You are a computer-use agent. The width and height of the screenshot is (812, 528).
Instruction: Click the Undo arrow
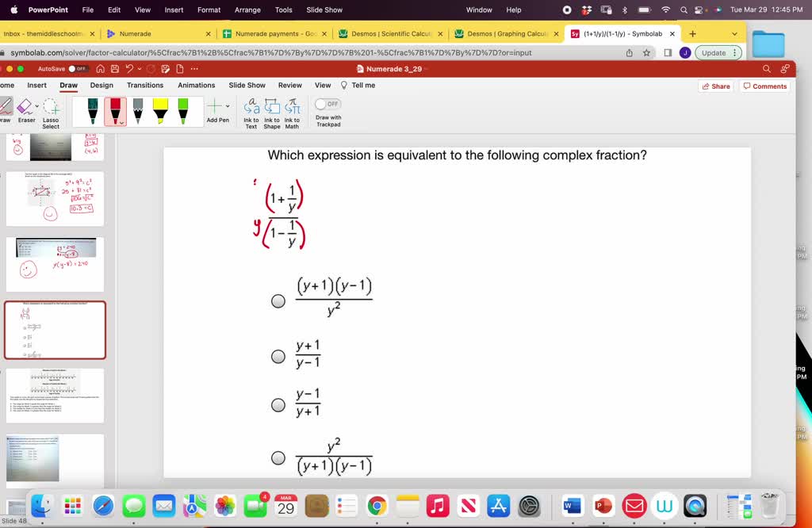tap(129, 69)
